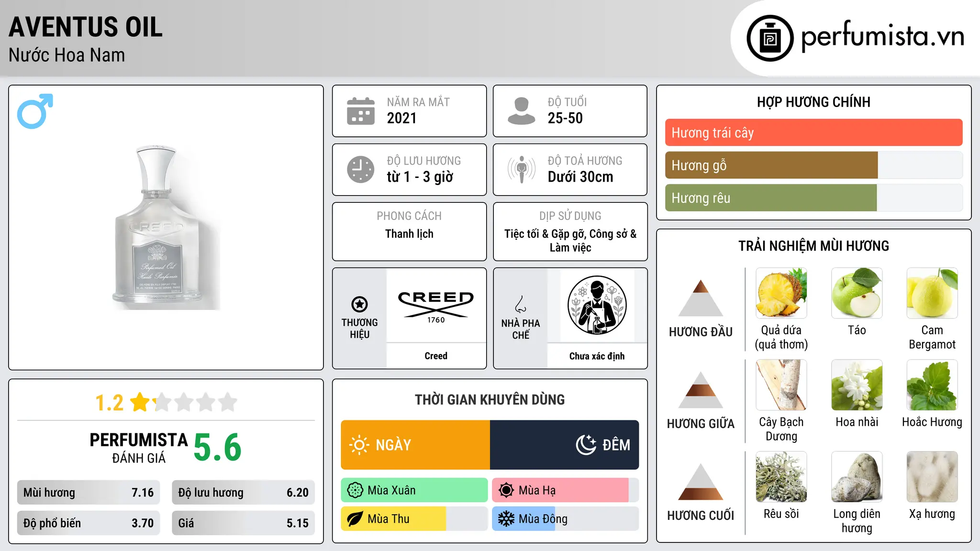Click the moon icon in Đêm
The image size is (980, 551).
(x=586, y=445)
